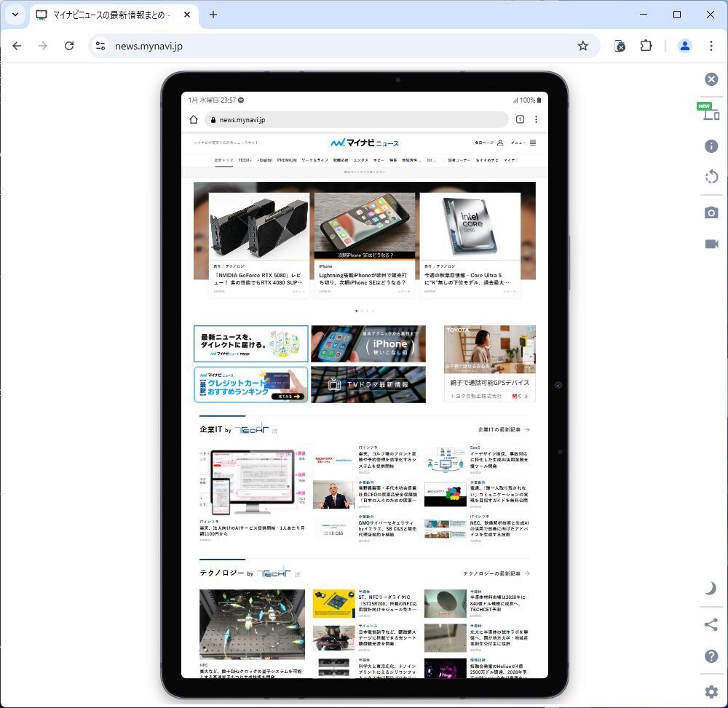Tap the home icon in the tablet browser
This screenshot has height=708, width=728.
[194, 120]
